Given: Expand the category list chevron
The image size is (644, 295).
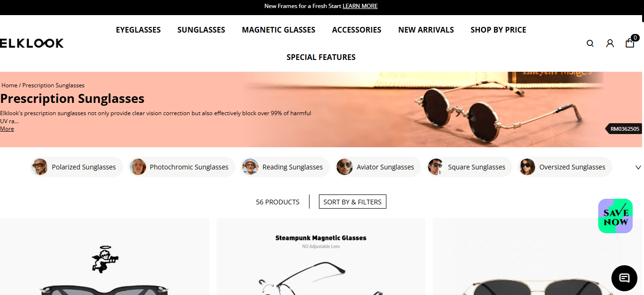Looking at the screenshot, I should click(x=638, y=167).
